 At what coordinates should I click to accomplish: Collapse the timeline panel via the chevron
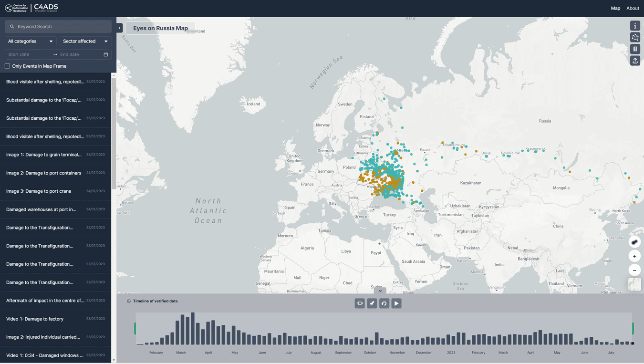(380, 290)
